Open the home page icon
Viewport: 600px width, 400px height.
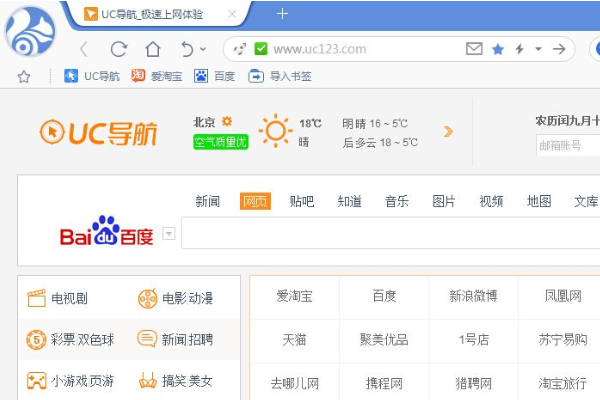153,49
